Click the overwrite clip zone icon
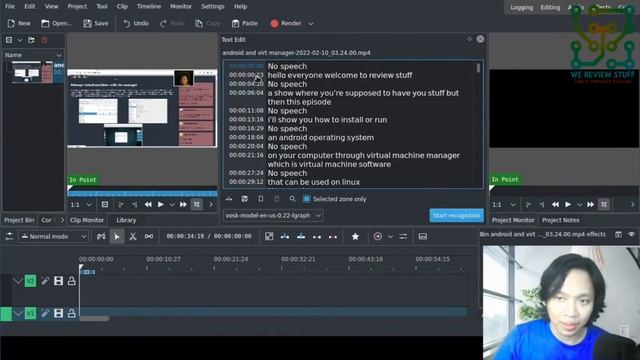 coord(301,236)
